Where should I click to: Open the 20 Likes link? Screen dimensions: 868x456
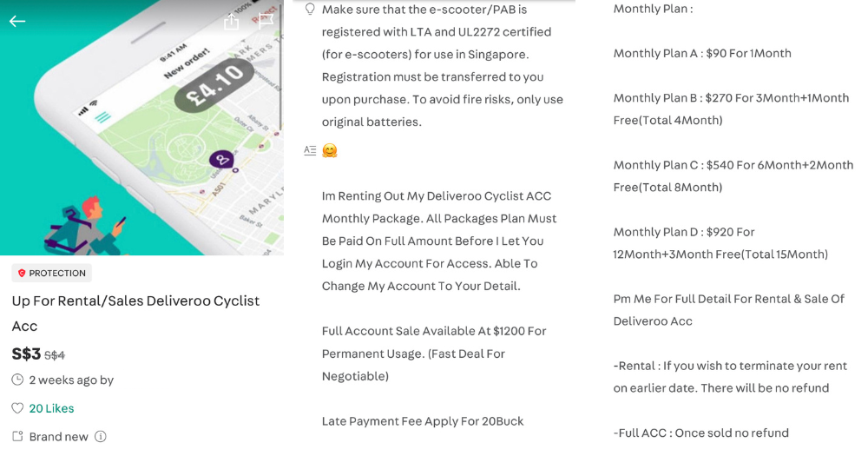51,408
